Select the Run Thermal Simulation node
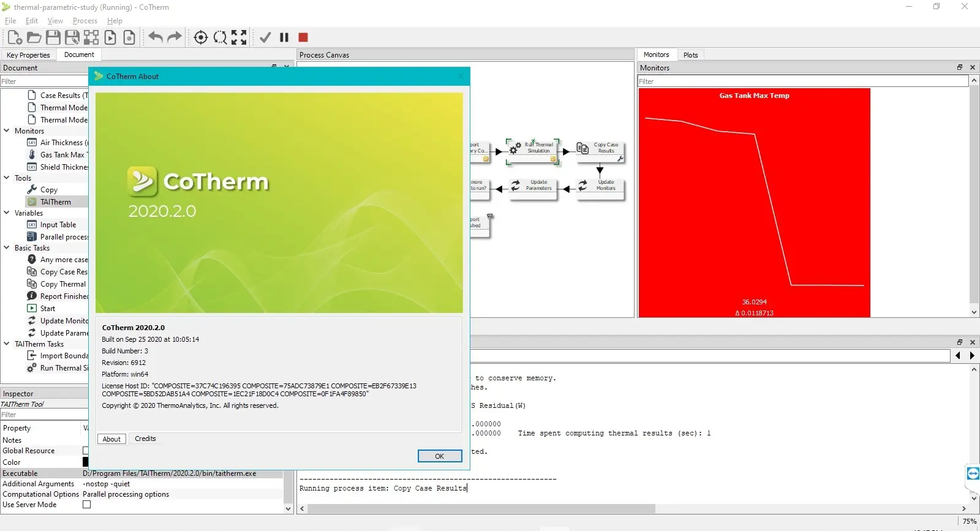This screenshot has width=980, height=531. [x=533, y=151]
